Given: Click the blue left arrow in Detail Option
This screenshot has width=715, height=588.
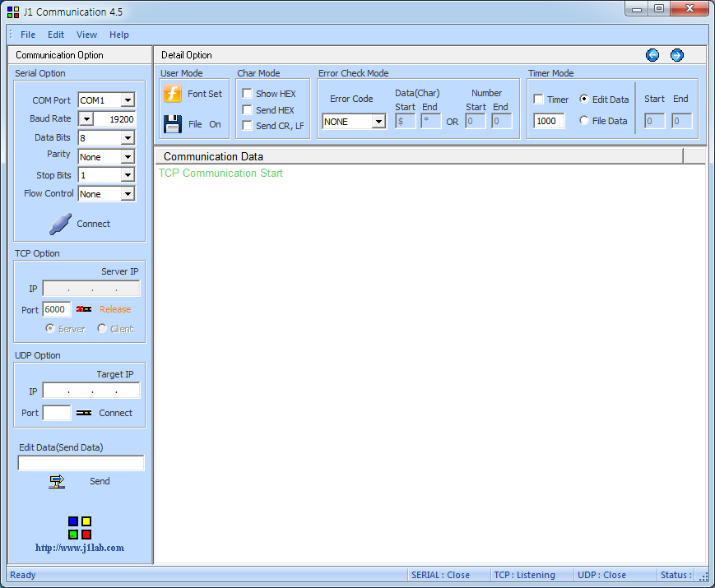Looking at the screenshot, I should (x=652, y=55).
